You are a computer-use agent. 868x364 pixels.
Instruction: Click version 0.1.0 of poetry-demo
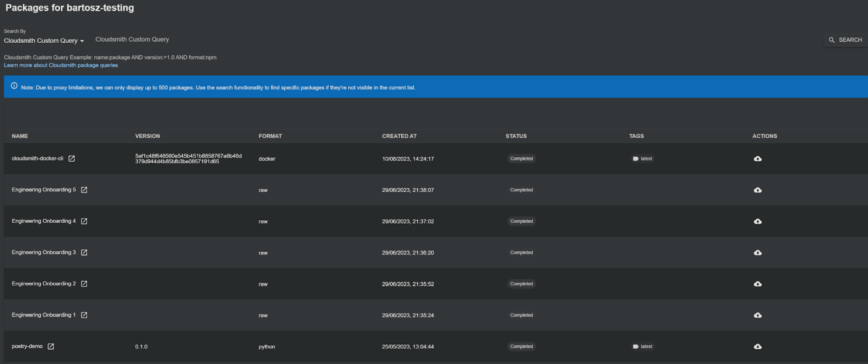point(141,347)
